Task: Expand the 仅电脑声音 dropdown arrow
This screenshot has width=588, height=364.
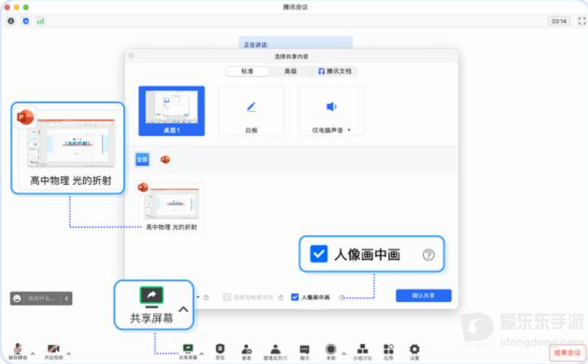Action: tap(349, 130)
